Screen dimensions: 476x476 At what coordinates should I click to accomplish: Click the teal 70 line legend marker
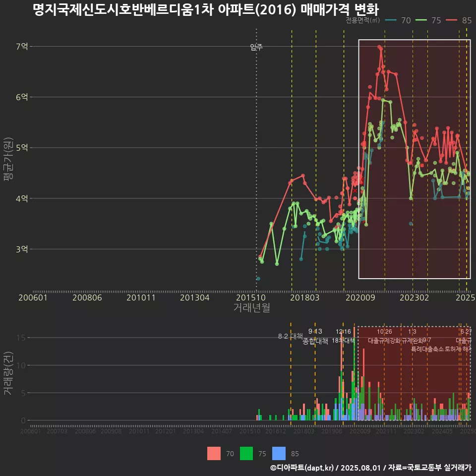[391, 20]
